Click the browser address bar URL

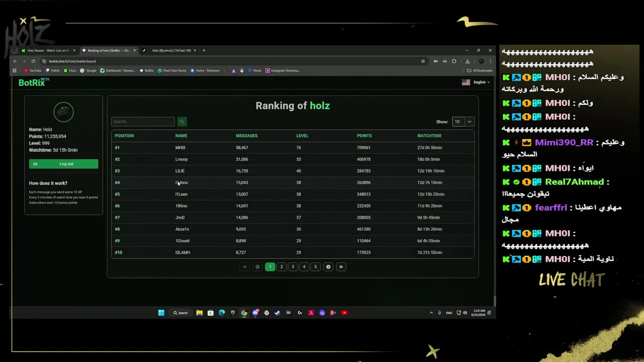pyautogui.click(x=72, y=61)
